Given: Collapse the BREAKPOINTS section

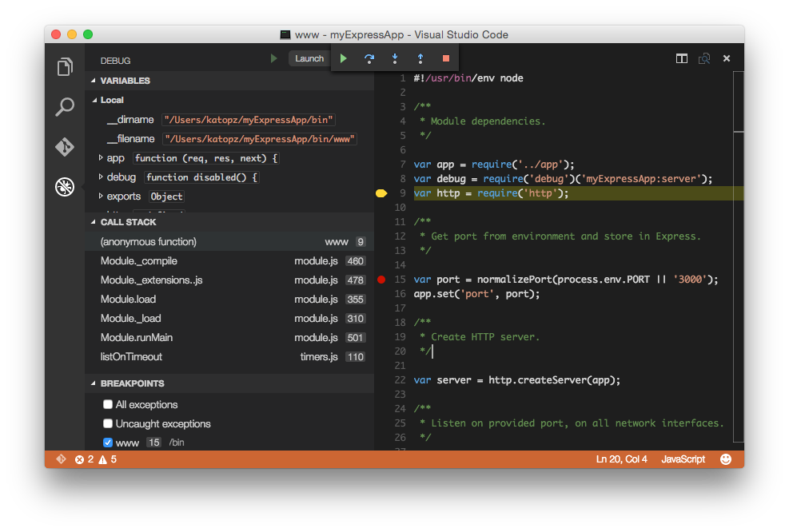Looking at the screenshot, I should pos(94,383).
